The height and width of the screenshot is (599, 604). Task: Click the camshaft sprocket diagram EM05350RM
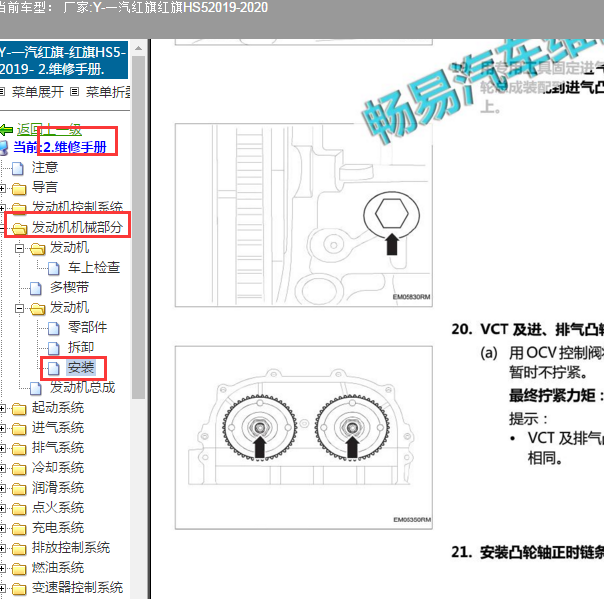304,438
